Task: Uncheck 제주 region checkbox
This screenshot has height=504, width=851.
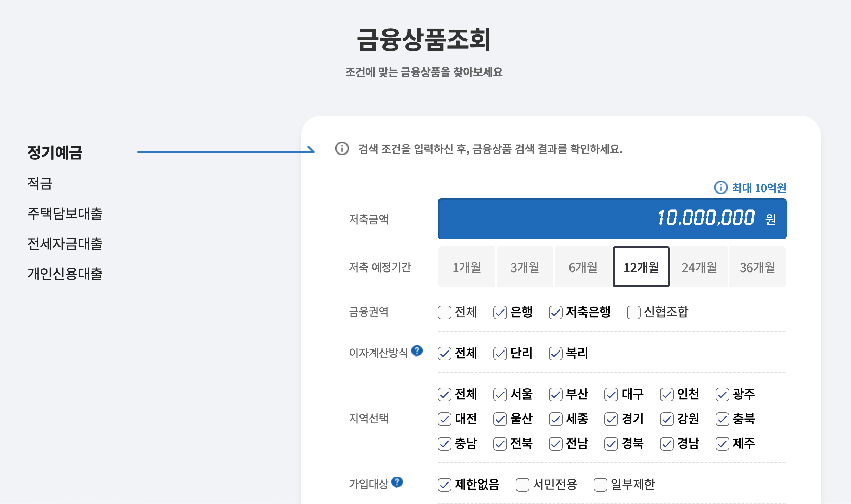Action: pos(722,444)
